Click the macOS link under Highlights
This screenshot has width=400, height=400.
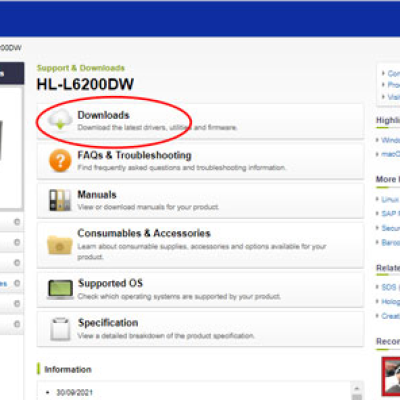[390, 154]
